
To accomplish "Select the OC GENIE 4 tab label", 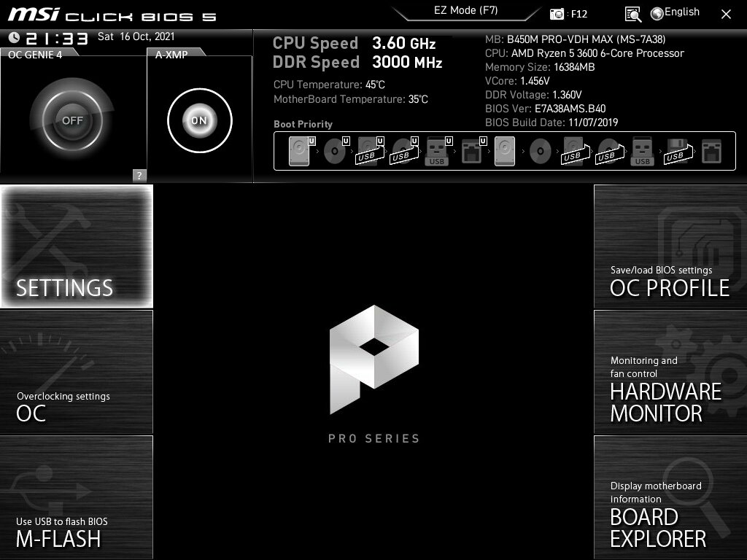I will [x=35, y=53].
